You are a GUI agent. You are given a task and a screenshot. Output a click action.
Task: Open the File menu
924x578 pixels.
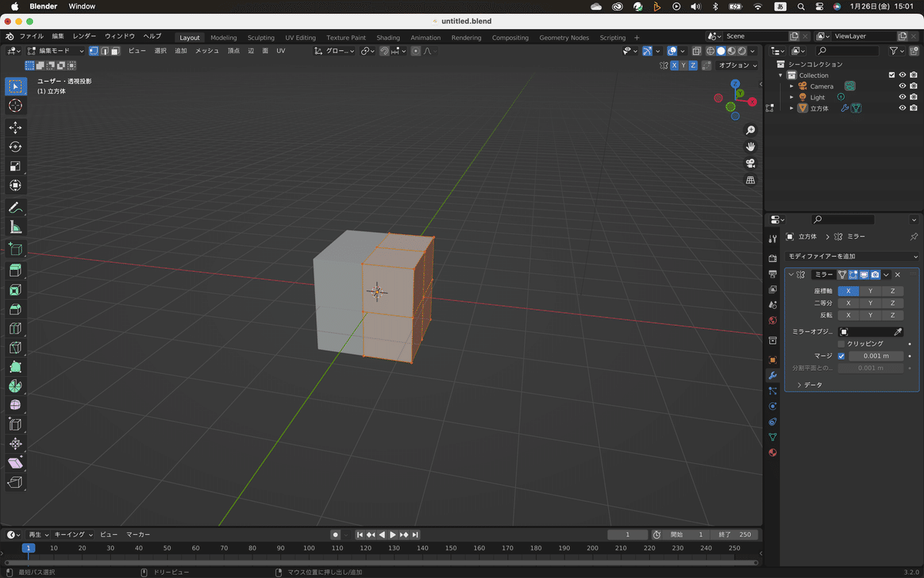coord(32,36)
